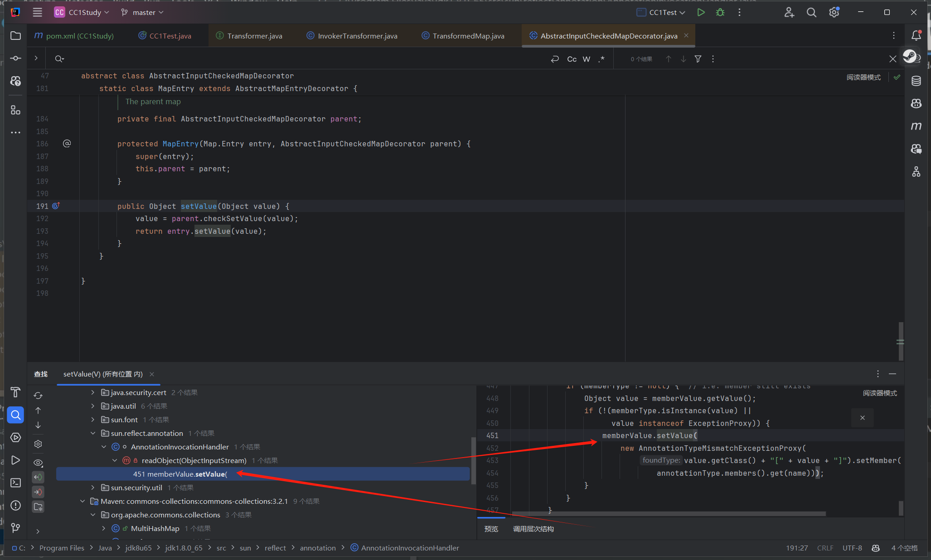Switch to the 调用层次结构 tab

coord(533,529)
